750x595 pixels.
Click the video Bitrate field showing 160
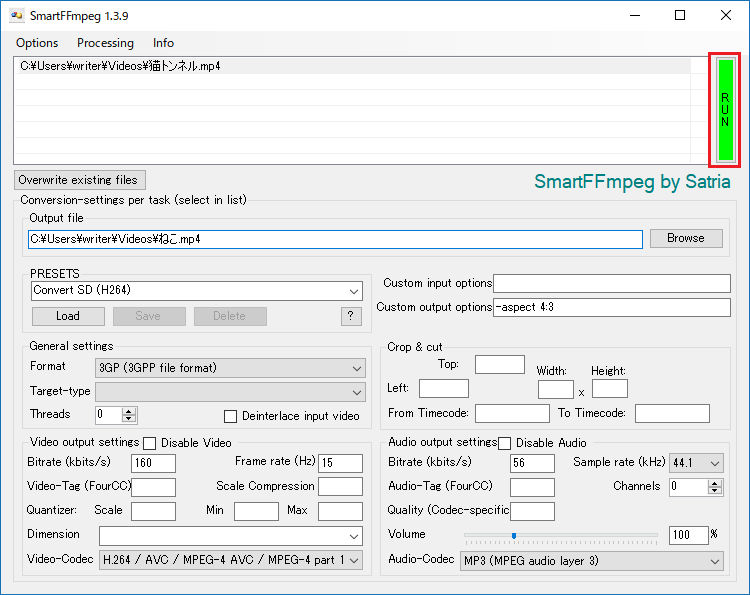(x=154, y=463)
